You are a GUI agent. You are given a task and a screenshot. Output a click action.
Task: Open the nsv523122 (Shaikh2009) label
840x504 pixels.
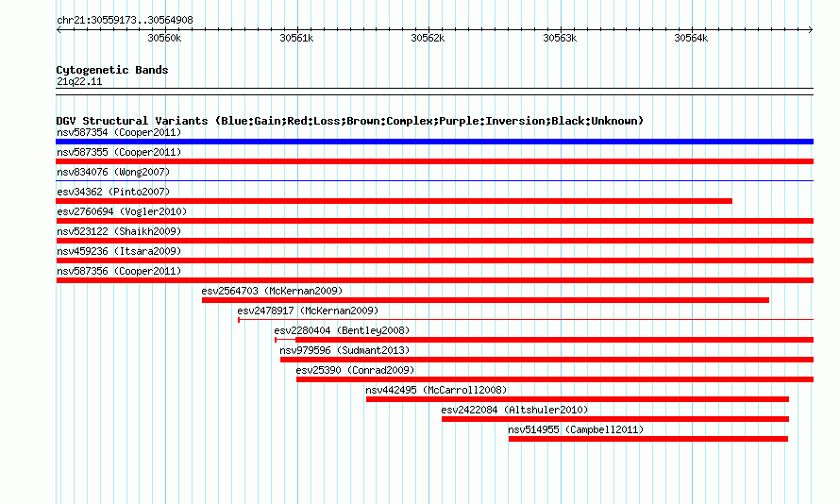pos(119,231)
